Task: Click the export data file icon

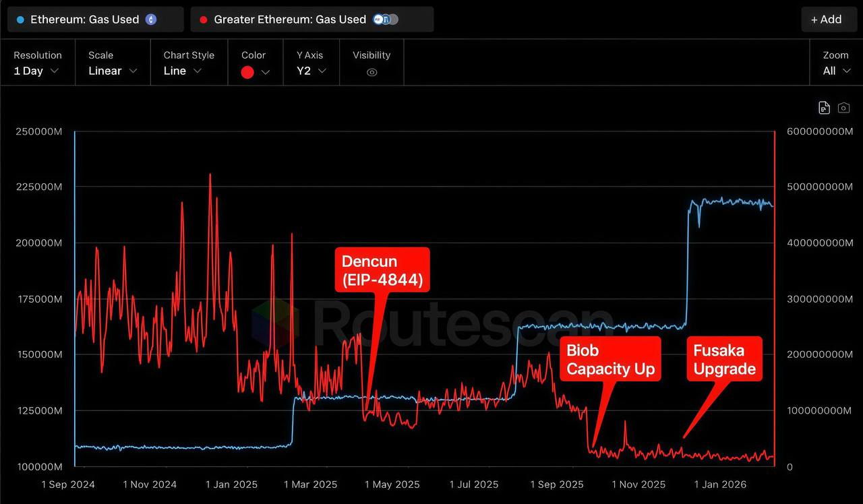Action: pyautogui.click(x=823, y=108)
